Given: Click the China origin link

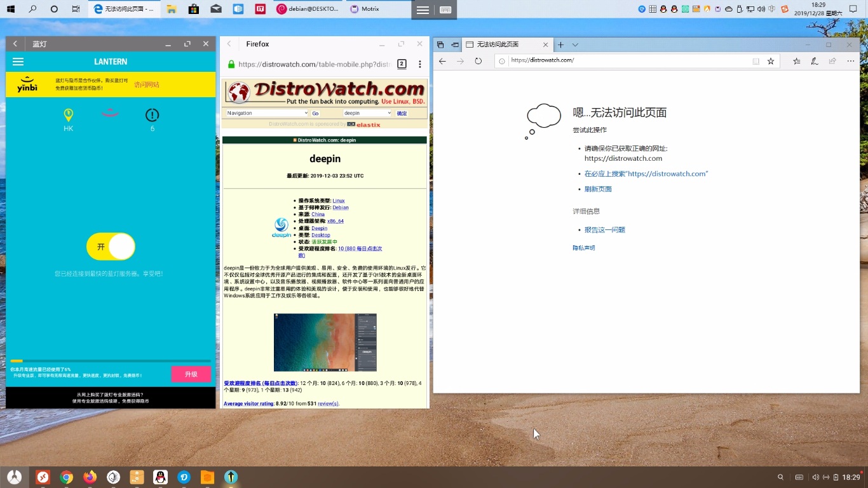Looking at the screenshot, I should [318, 215].
